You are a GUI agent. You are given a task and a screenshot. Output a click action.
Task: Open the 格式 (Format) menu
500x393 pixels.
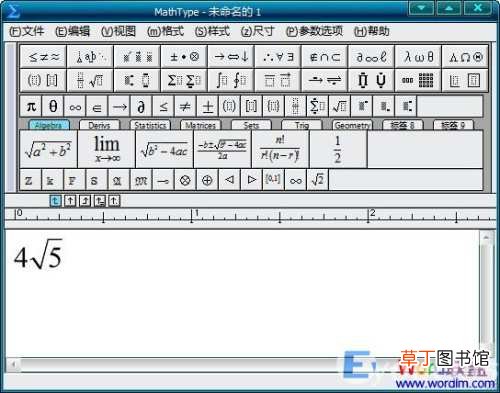click(x=165, y=31)
